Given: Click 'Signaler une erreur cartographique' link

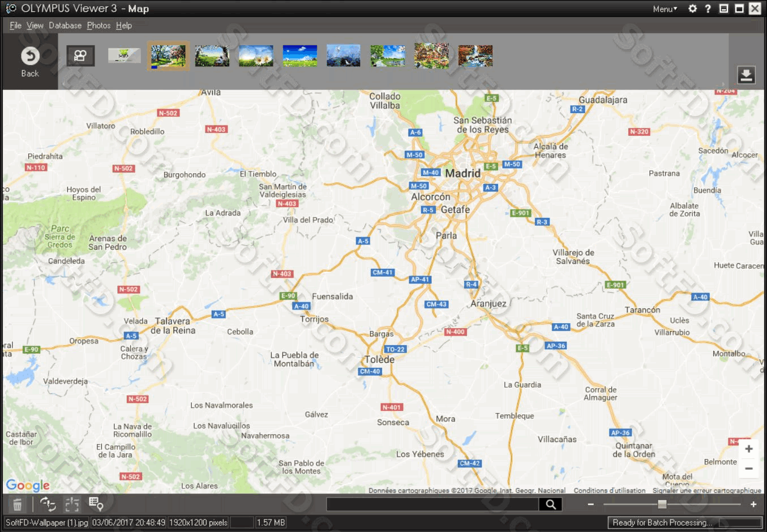Looking at the screenshot, I should pyautogui.click(x=707, y=491).
